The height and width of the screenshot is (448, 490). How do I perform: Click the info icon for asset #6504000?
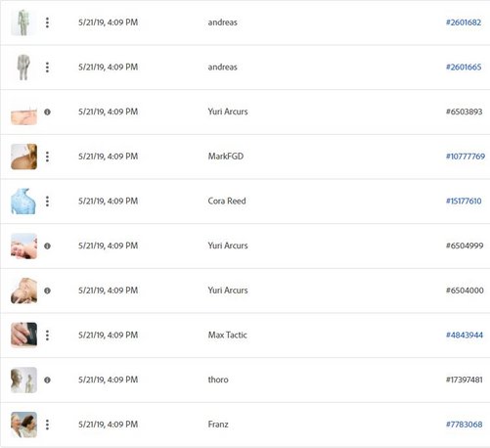[47, 291]
